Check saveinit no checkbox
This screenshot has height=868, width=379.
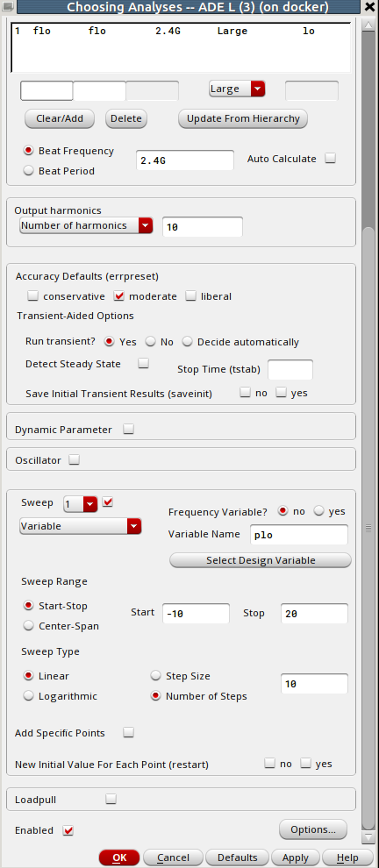(245, 393)
